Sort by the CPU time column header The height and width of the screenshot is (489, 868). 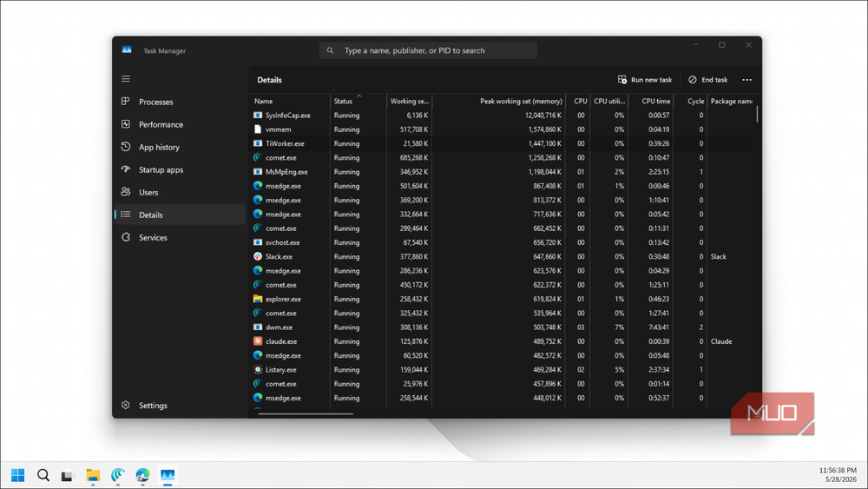650,101
